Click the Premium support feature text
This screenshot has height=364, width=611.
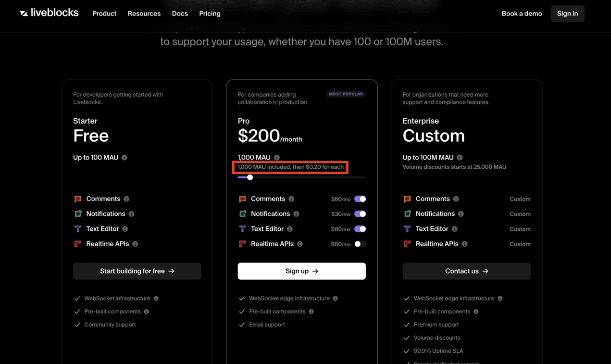click(x=437, y=325)
